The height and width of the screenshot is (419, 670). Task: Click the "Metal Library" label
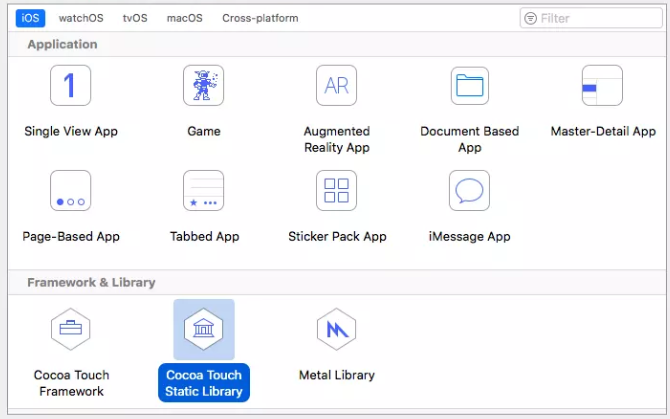pyautogui.click(x=337, y=375)
